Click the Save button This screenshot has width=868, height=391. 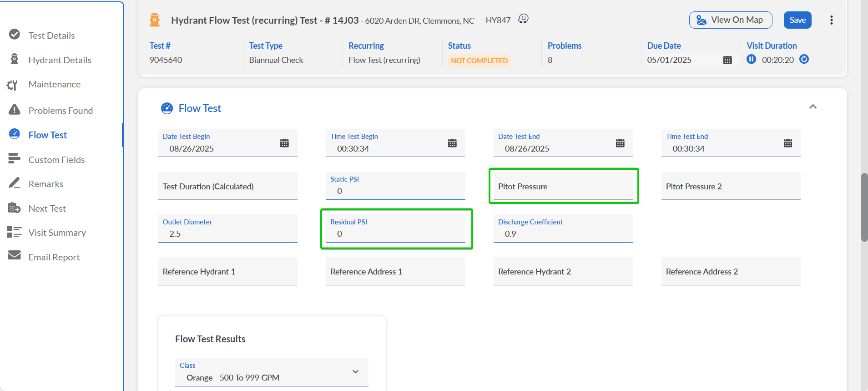click(797, 20)
